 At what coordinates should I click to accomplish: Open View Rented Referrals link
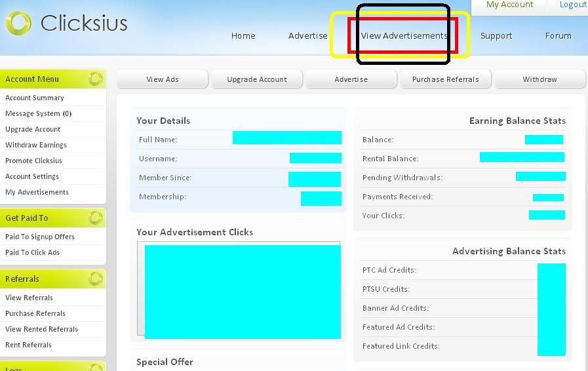coord(41,329)
